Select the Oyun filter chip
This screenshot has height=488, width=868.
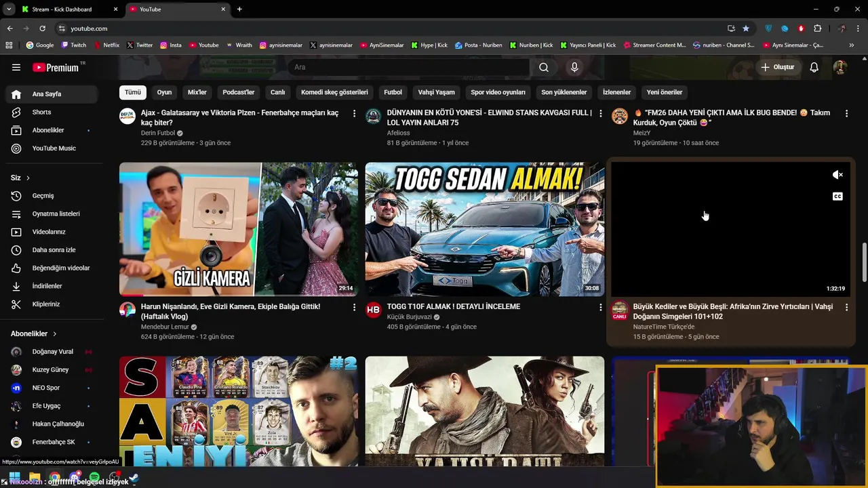(164, 92)
